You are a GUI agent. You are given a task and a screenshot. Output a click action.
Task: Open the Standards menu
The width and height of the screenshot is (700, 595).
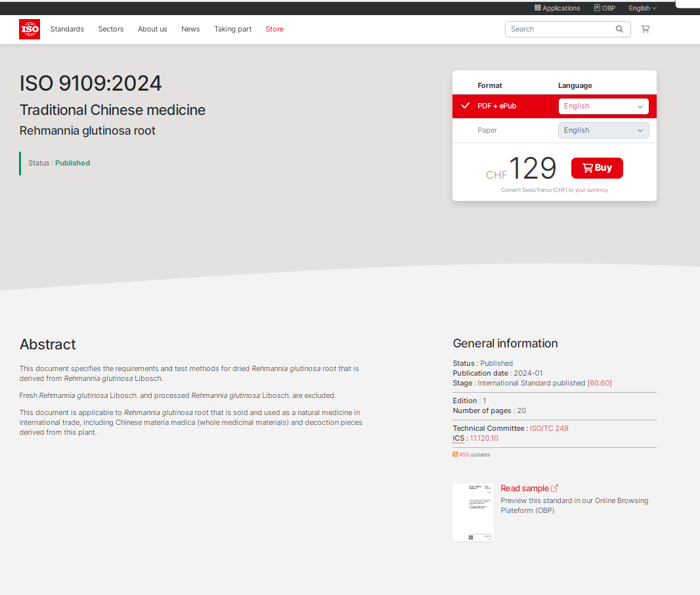coord(67,29)
